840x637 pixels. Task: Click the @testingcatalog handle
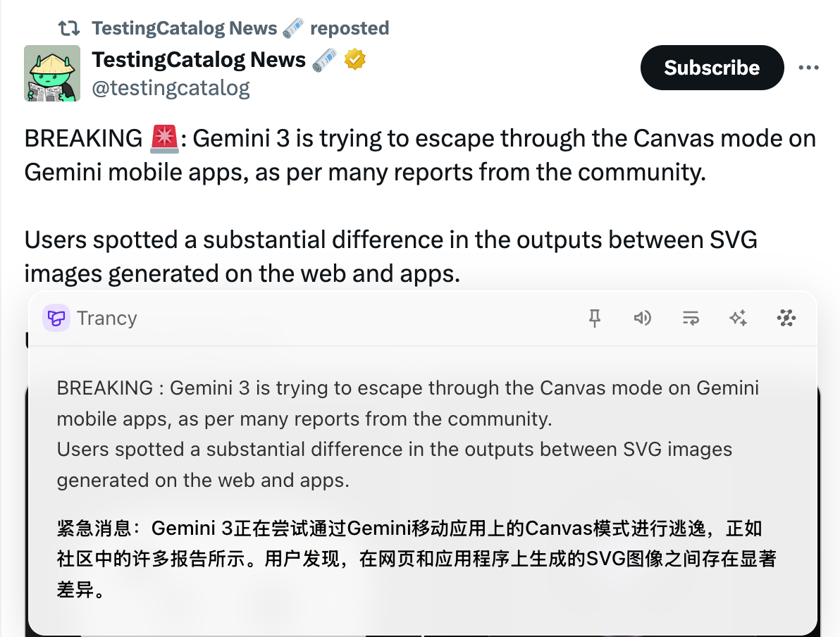click(171, 88)
